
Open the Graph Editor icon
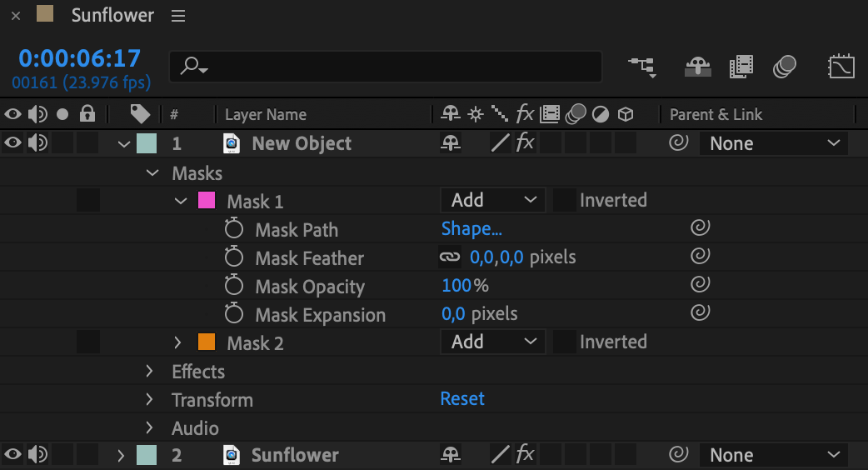[841, 67]
